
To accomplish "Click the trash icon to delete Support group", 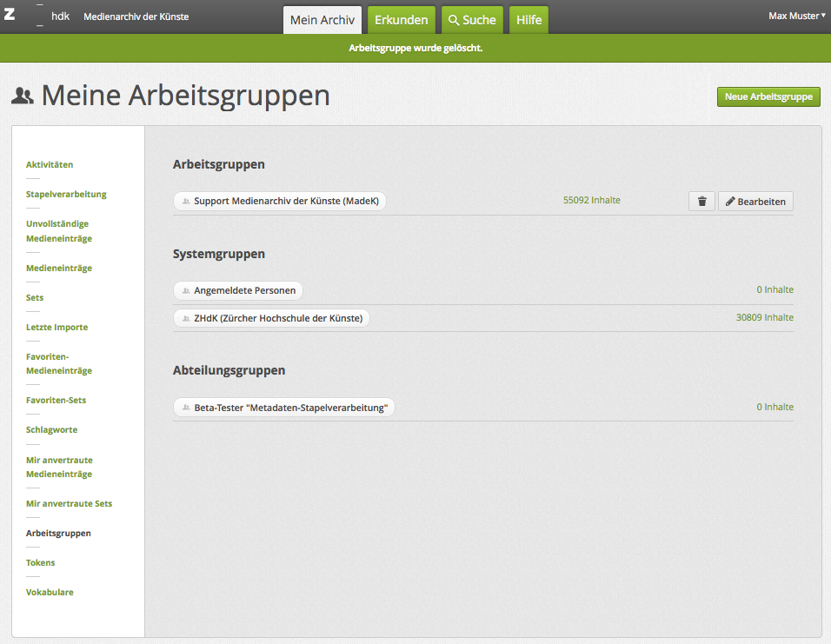I will pyautogui.click(x=701, y=202).
